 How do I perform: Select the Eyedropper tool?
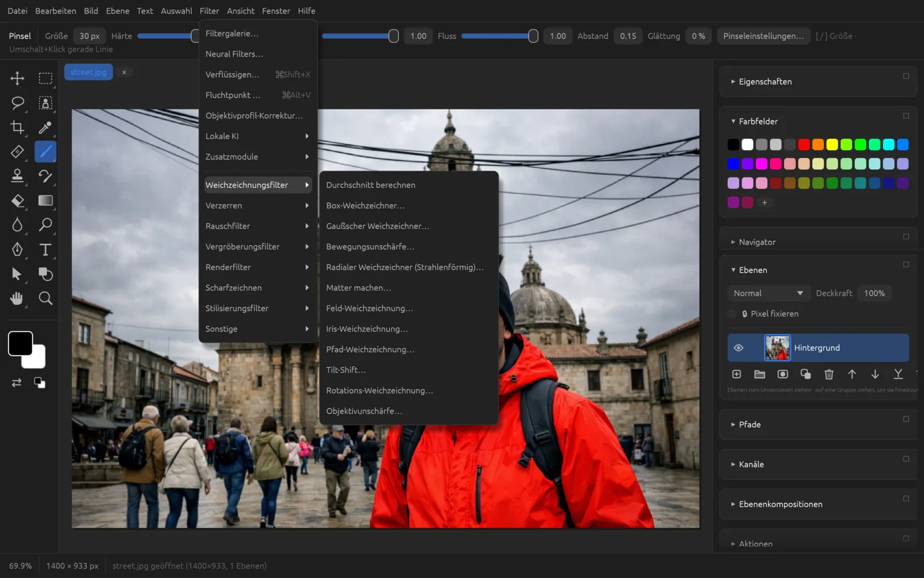pyautogui.click(x=45, y=127)
